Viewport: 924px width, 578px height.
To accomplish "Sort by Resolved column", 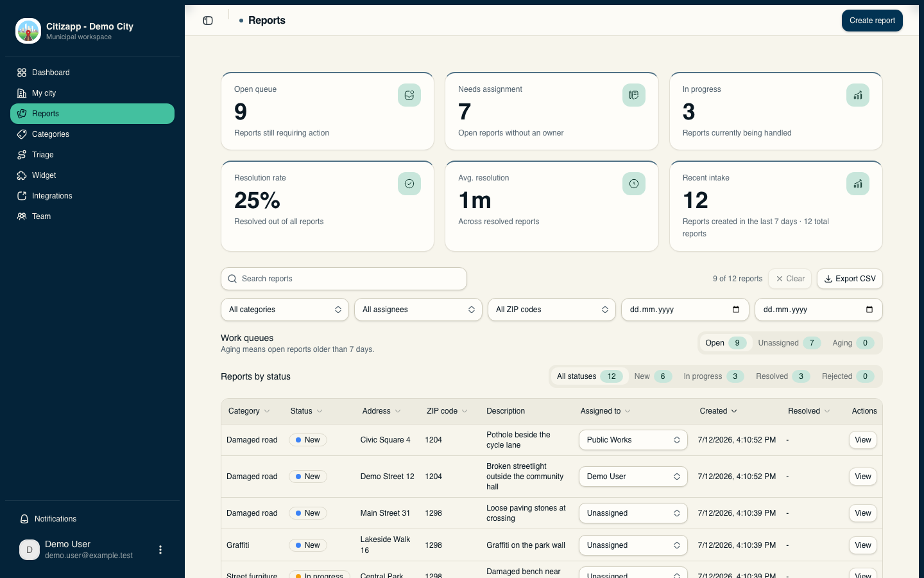I will click(809, 411).
